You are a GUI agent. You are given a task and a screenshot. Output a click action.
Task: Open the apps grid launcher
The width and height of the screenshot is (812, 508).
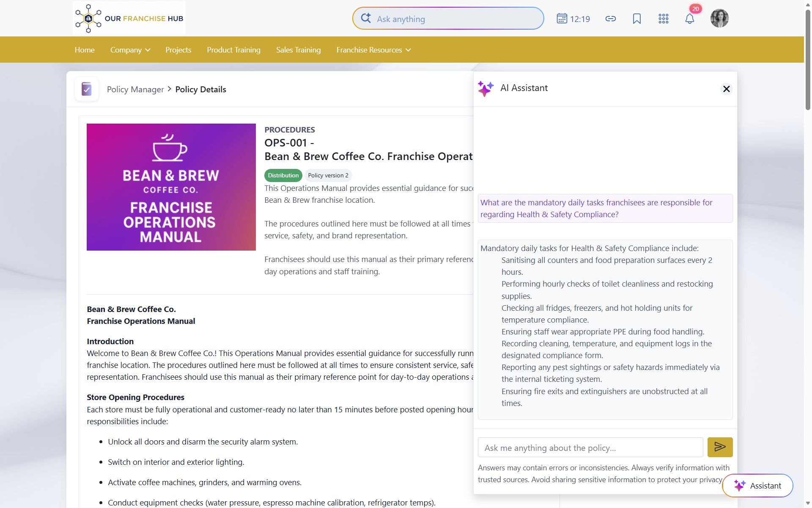663,19
